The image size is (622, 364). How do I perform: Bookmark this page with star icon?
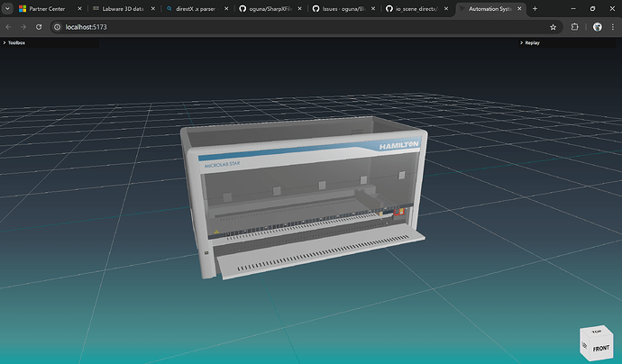[x=553, y=27]
